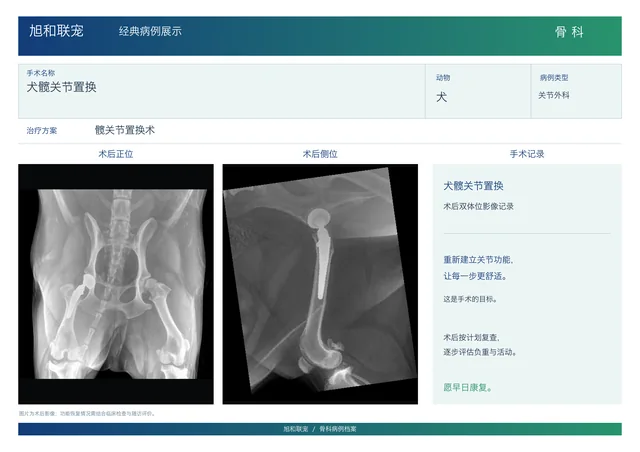Click the line 术后按计划复查
This screenshot has width=640, height=452.
471,338
